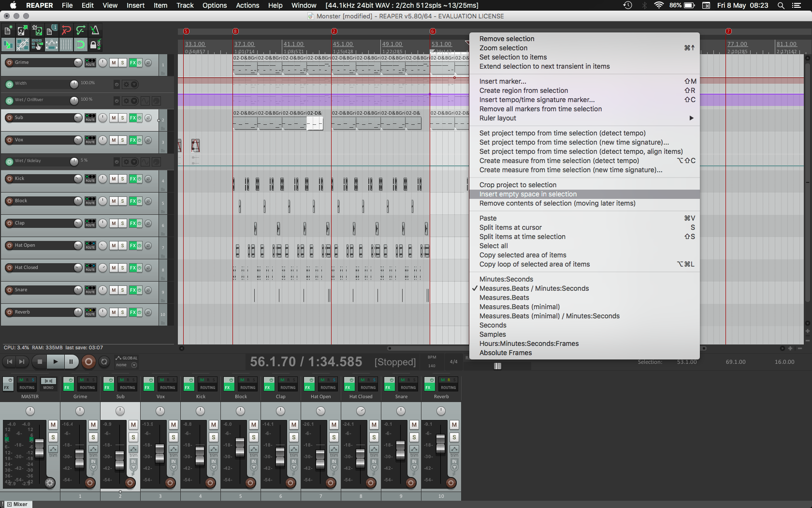Toggle the metronome toolbar icon

(95, 30)
